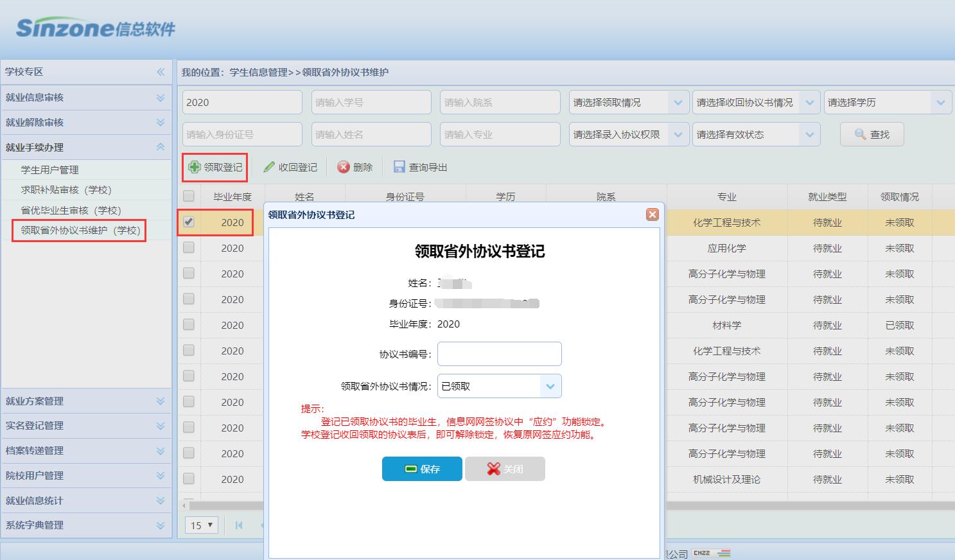Click the 毕业年度 column header
The height and width of the screenshot is (560, 955).
click(x=232, y=197)
